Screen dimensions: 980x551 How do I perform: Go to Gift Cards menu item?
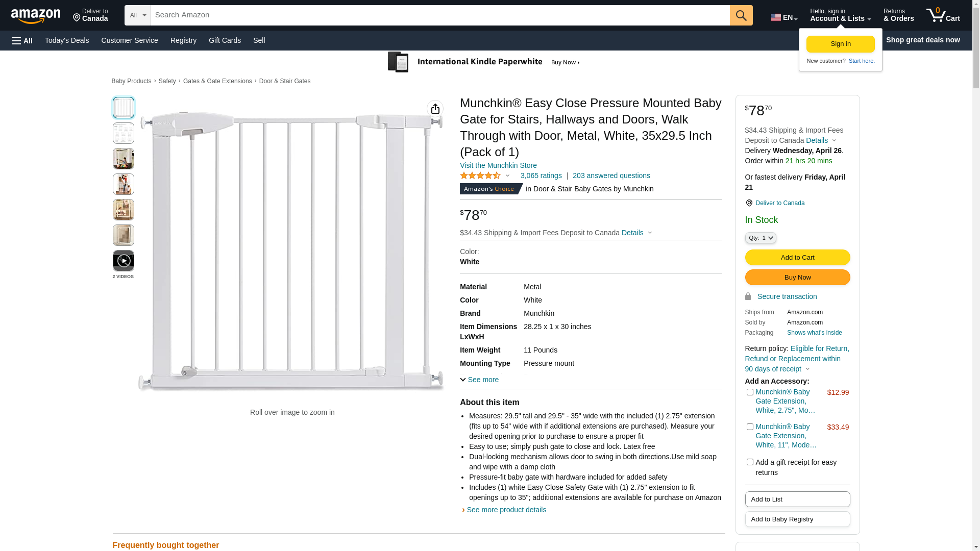click(225, 40)
